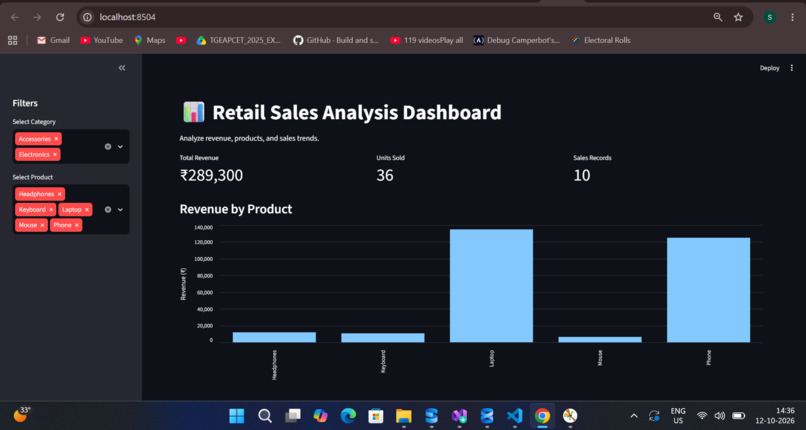
Task: Open the Streamlit app options menu
Action: coord(792,68)
